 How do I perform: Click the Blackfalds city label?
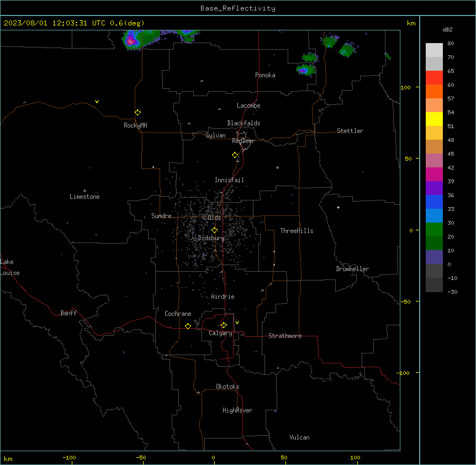[x=244, y=123]
